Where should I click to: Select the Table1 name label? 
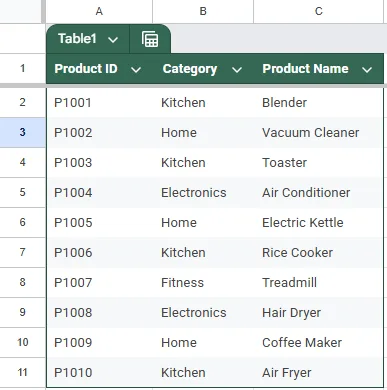click(77, 39)
